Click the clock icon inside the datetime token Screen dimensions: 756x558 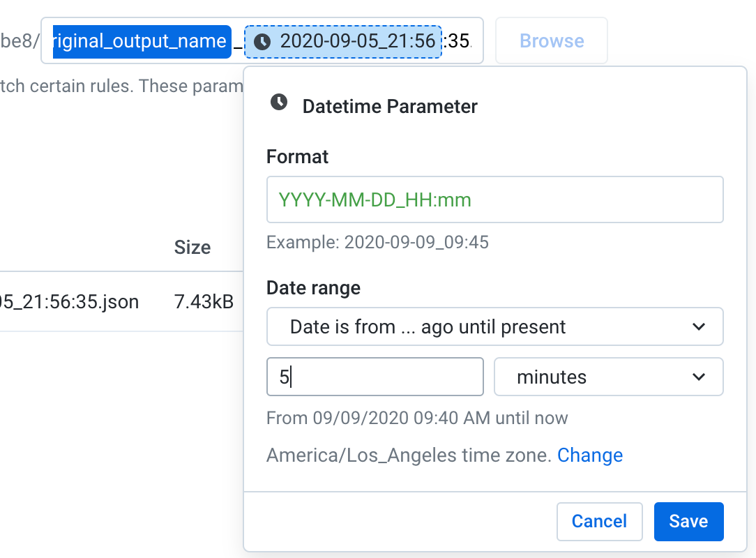pos(262,42)
